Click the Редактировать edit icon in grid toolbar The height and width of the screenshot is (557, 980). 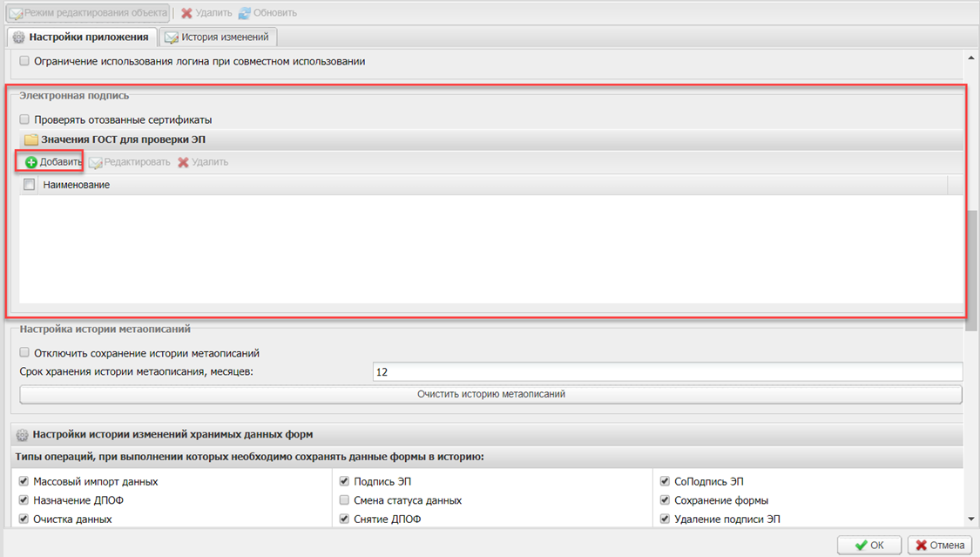96,162
